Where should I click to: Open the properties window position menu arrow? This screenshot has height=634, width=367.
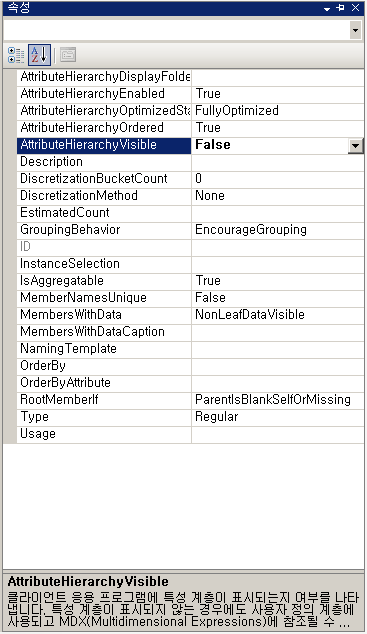click(327, 8)
